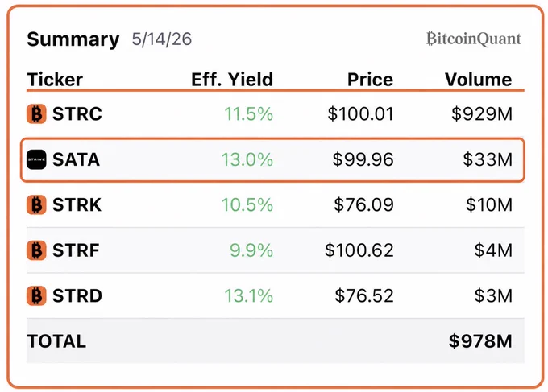Click the $929M STRC volume

click(x=482, y=113)
